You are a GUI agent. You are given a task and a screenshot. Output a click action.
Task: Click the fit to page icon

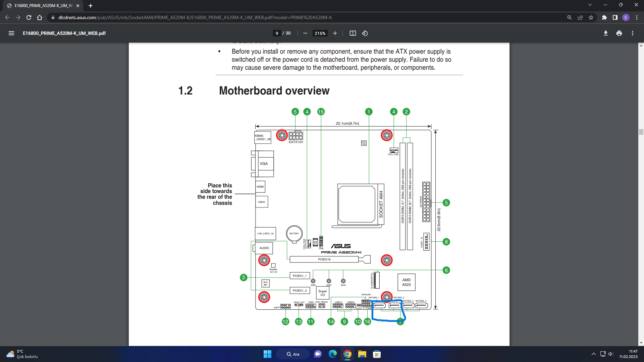(x=353, y=33)
